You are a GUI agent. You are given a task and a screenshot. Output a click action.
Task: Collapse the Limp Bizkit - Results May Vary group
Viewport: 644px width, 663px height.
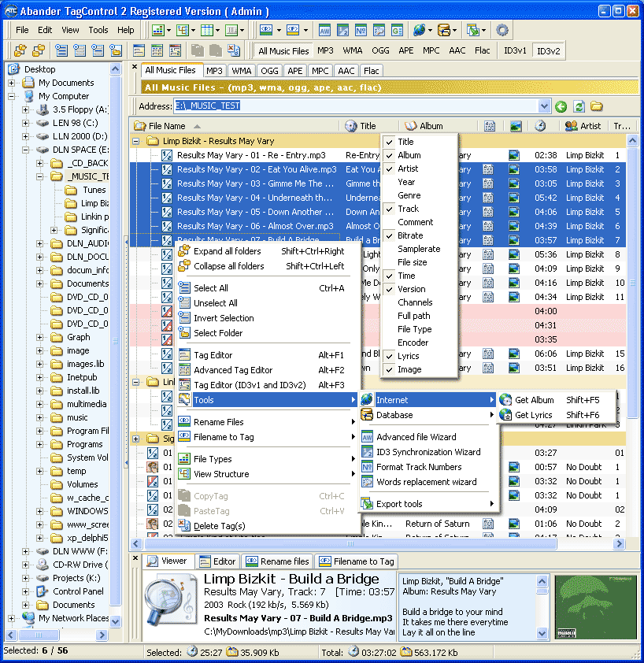click(135, 141)
